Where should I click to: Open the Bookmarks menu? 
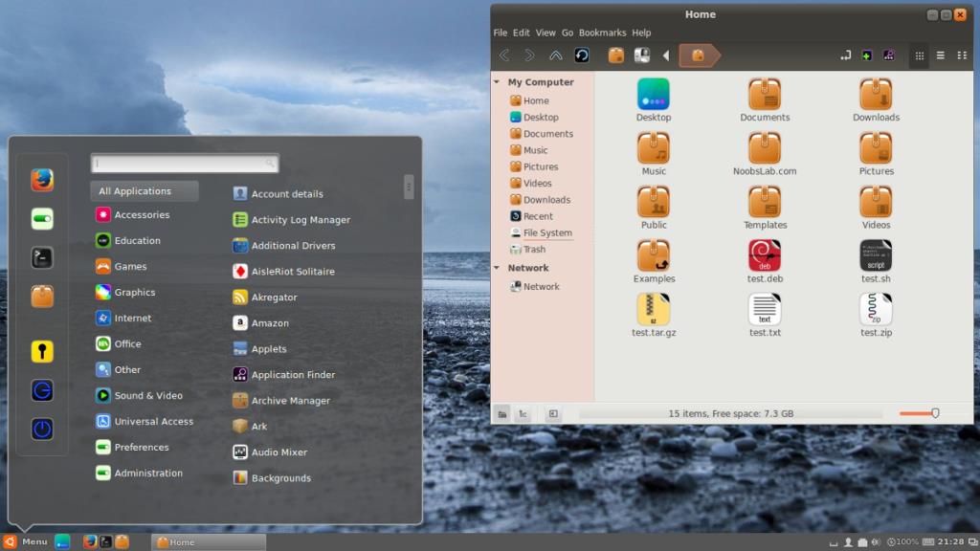click(x=603, y=33)
